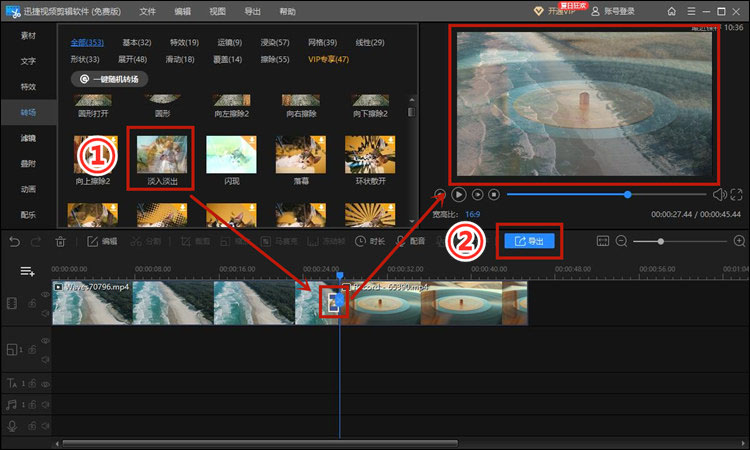The image size is (750, 450).
Task: Click the undo arrow icon
Action: (x=15, y=242)
